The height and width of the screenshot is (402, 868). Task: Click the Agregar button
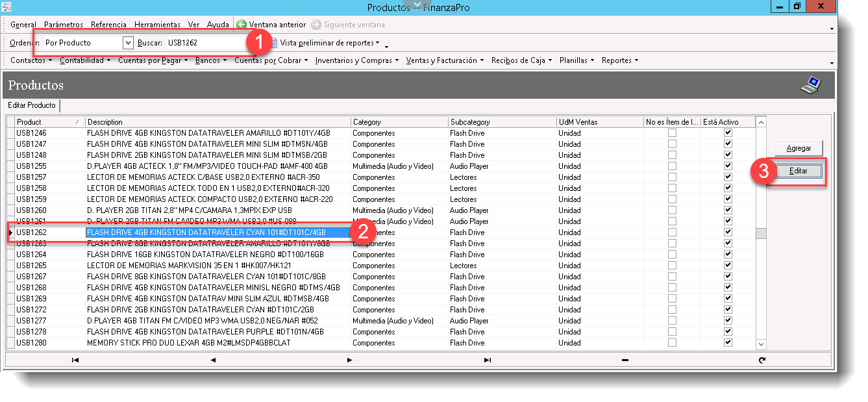point(799,148)
